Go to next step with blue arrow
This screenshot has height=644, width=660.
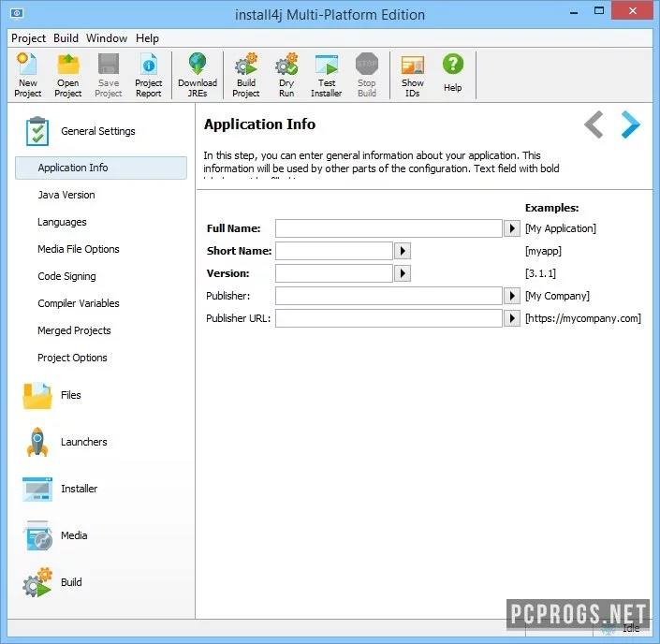(630, 124)
